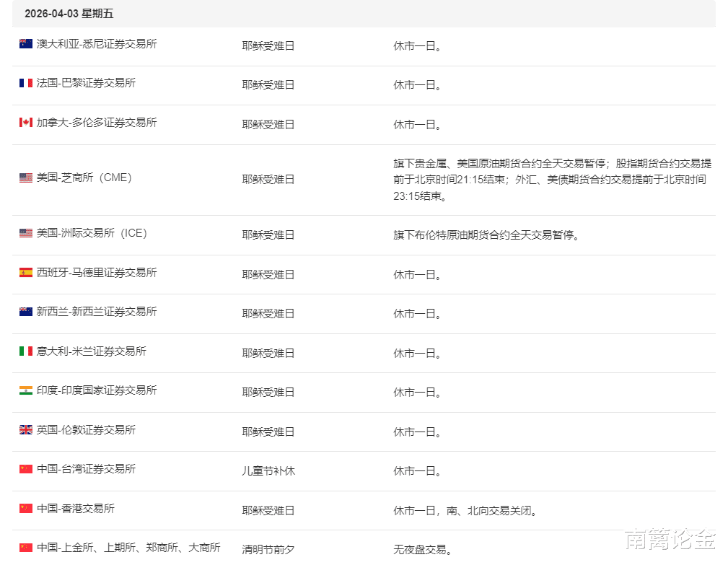Click 儿童节补休 holiday cell

click(268, 470)
